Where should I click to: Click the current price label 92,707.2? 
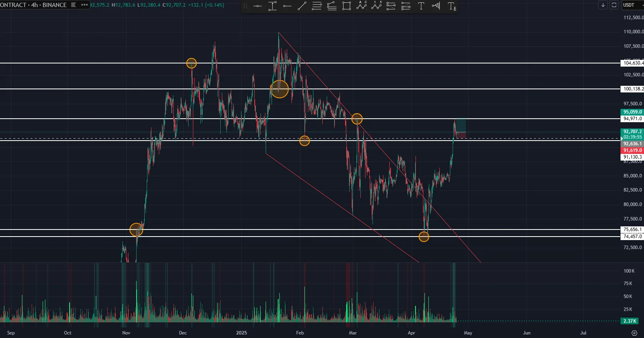632,132
